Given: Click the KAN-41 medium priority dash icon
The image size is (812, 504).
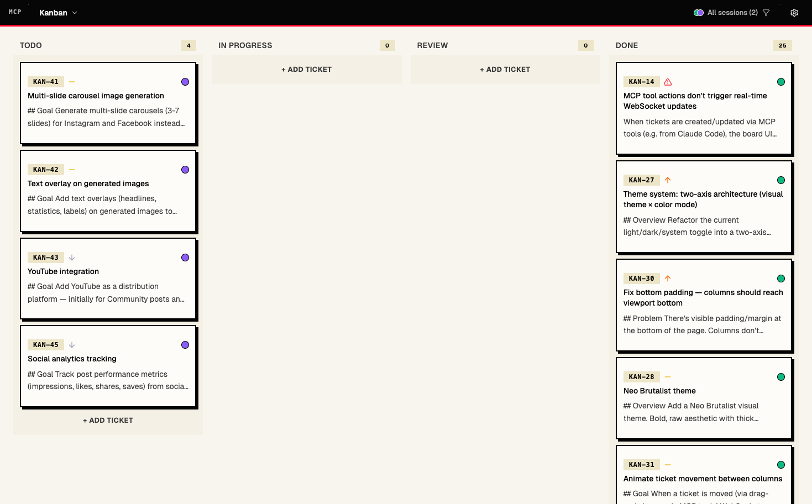Looking at the screenshot, I should (72, 82).
